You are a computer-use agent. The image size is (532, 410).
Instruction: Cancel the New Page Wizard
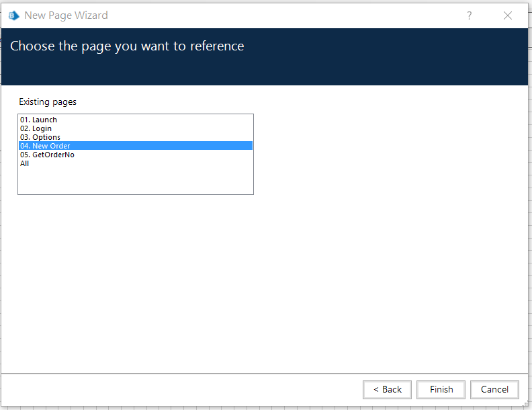pos(494,389)
